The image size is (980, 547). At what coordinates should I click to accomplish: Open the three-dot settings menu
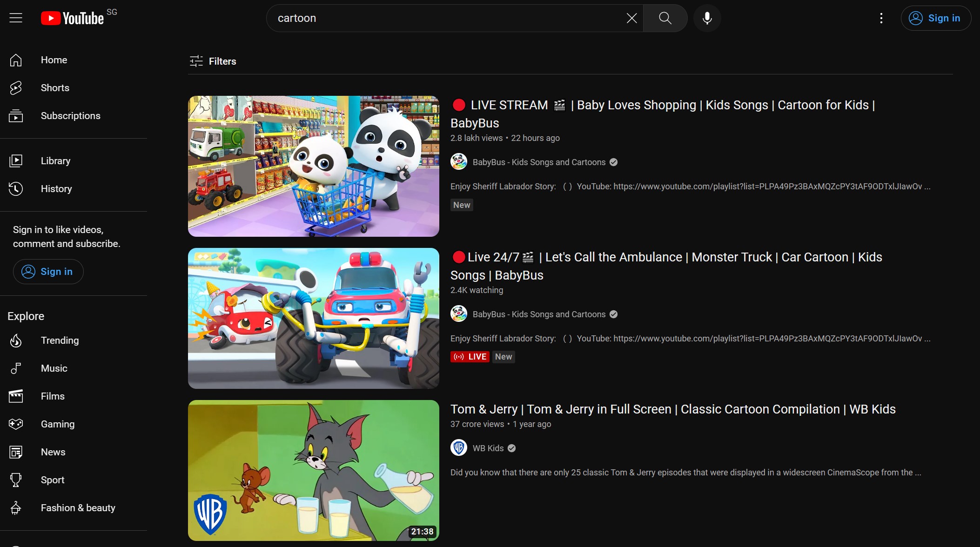coord(881,18)
